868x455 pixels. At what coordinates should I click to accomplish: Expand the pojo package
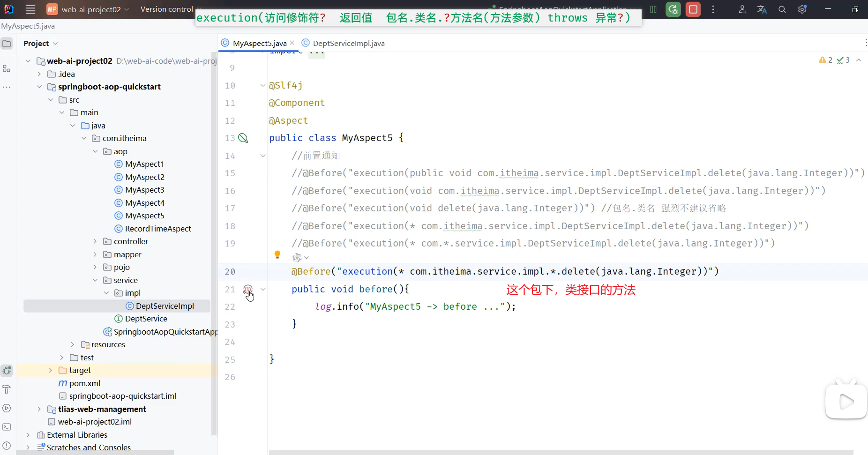[95, 267]
